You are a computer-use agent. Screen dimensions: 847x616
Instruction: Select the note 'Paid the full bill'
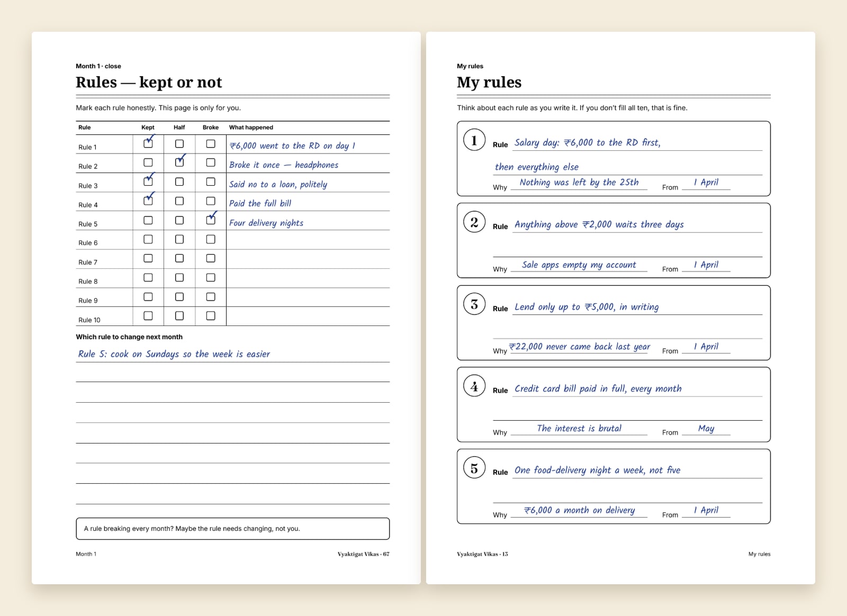pos(260,203)
